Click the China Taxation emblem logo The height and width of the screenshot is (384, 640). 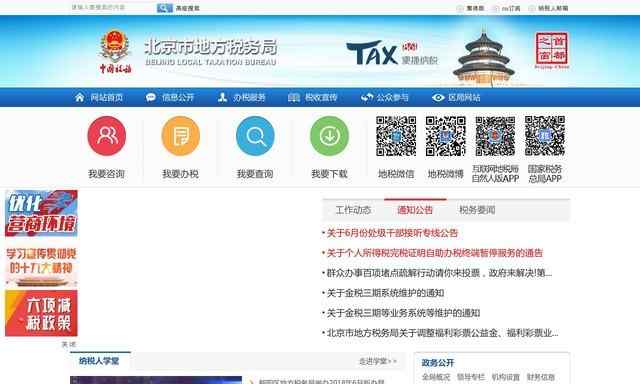[116, 51]
